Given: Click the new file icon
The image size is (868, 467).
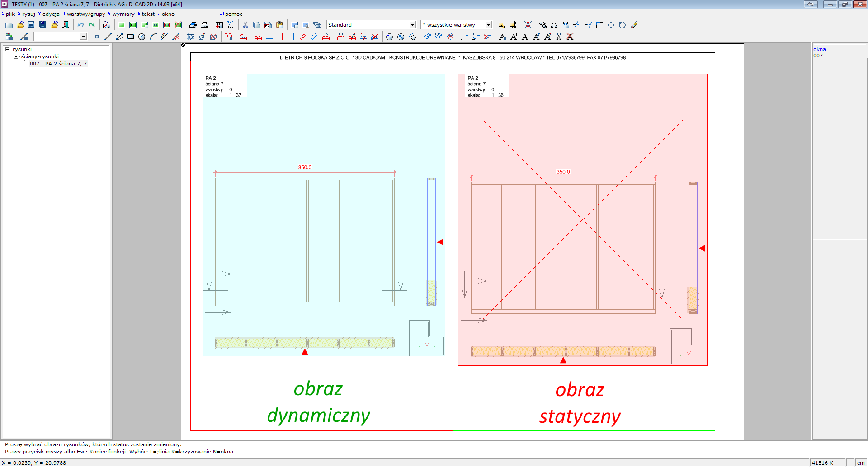Looking at the screenshot, I should click(9, 25).
